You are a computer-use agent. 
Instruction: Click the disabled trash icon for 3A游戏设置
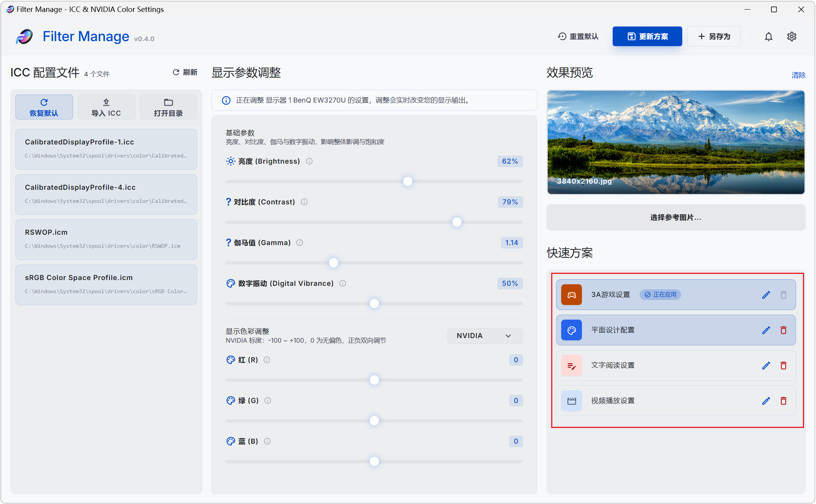tap(783, 295)
